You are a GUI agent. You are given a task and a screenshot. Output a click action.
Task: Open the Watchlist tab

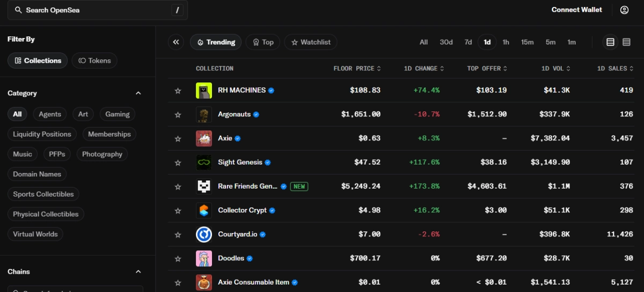[311, 42]
